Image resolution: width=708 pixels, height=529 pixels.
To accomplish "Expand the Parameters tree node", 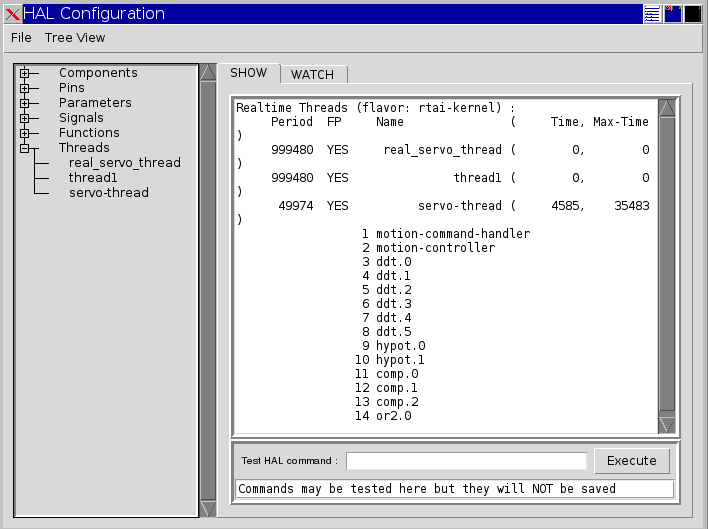I will pos(24,103).
